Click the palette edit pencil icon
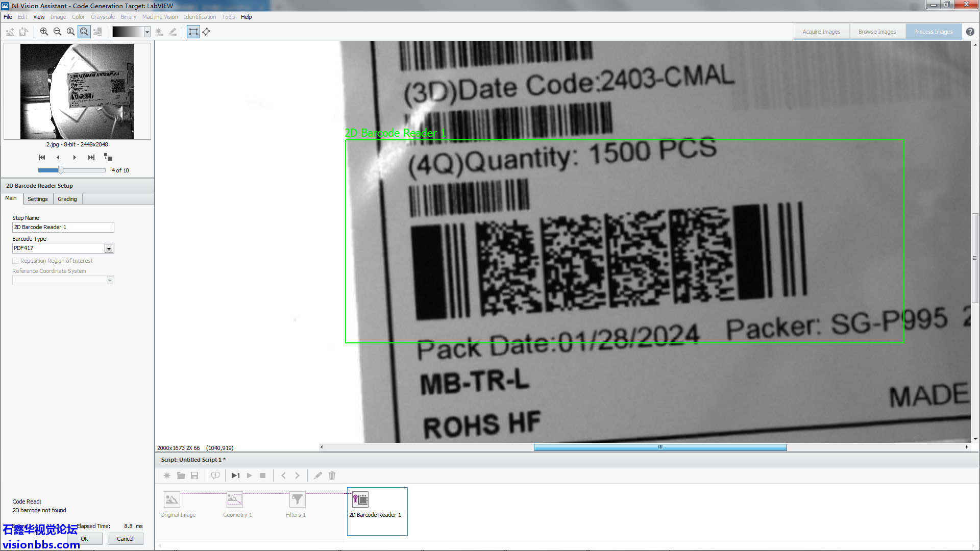This screenshot has height=551, width=980. pyautogui.click(x=173, y=32)
